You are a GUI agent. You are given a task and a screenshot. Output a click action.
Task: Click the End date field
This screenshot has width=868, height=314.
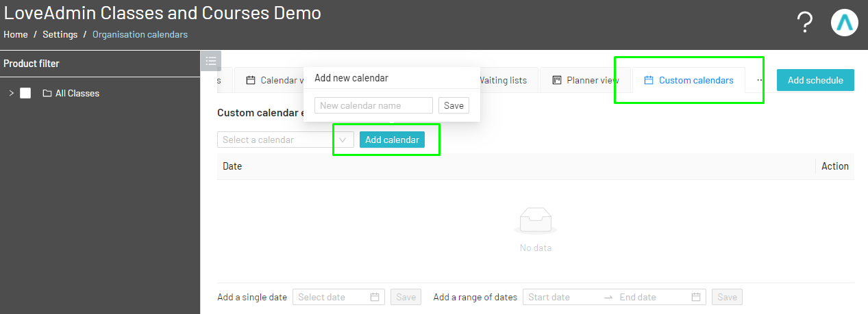652,297
